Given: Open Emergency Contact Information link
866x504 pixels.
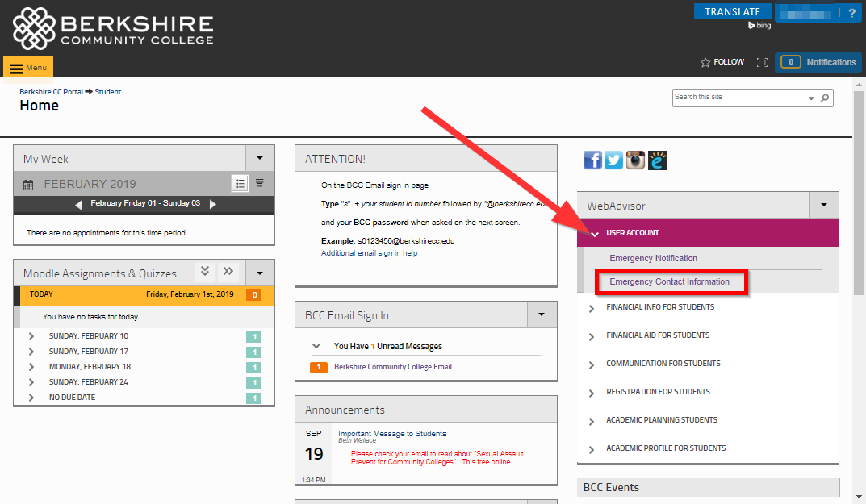Looking at the screenshot, I should point(669,281).
